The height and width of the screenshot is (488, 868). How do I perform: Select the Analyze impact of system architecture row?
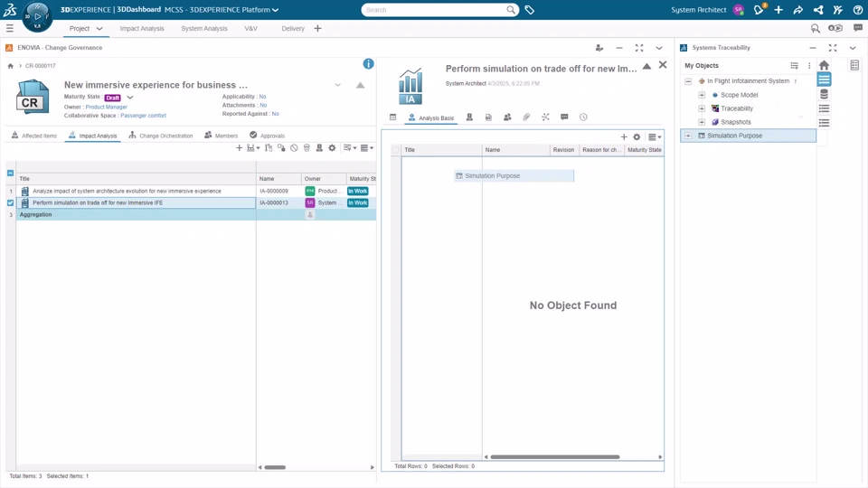tap(136, 191)
